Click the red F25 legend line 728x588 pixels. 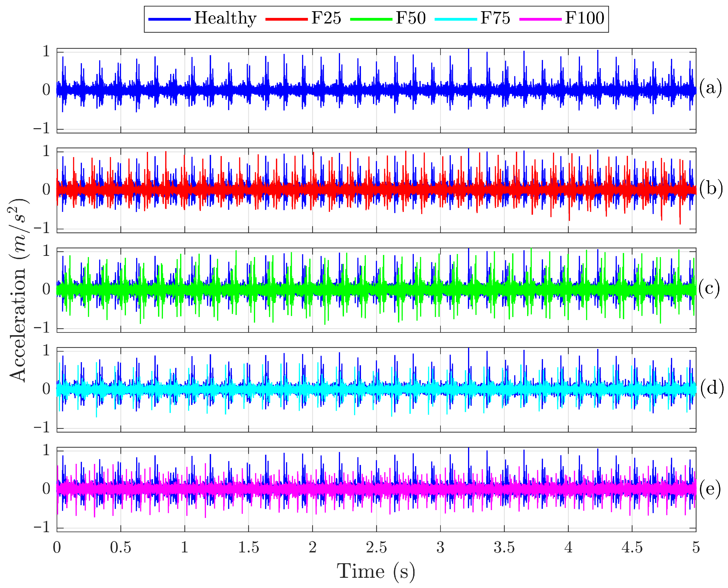pos(287,19)
